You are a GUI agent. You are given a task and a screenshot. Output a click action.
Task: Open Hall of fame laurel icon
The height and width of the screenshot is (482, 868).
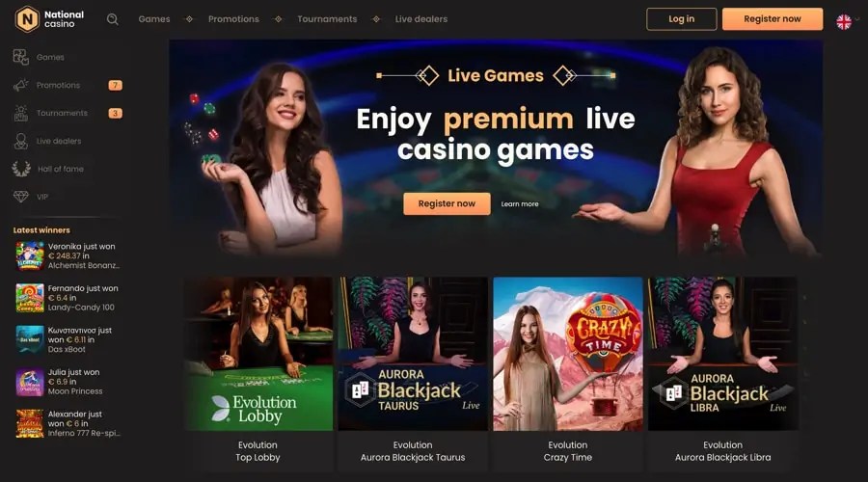pos(21,169)
